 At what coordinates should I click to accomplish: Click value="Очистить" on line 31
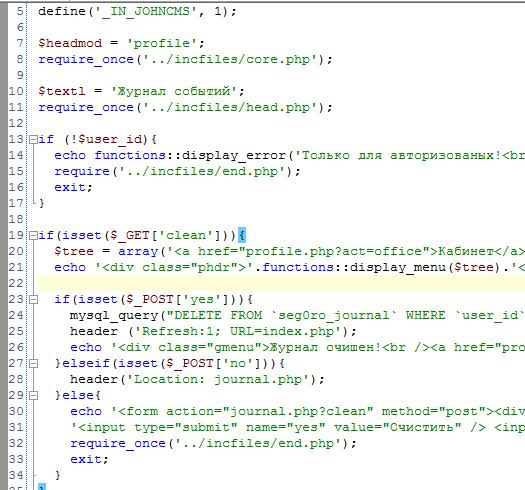(398, 427)
